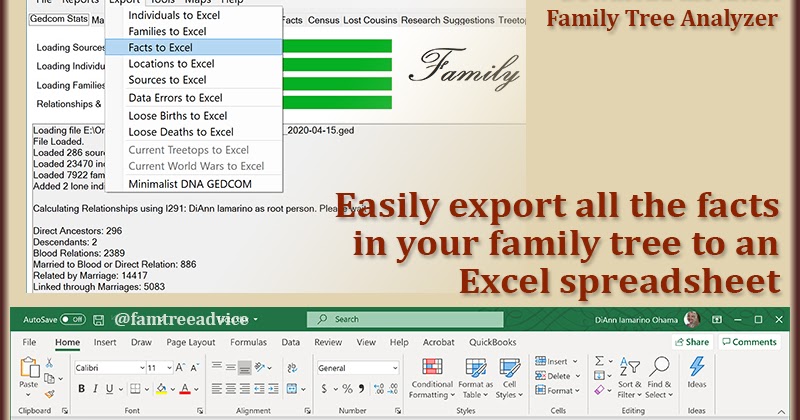The width and height of the screenshot is (800, 420).
Task: Click Insert in the Cells group
Action: [x=556, y=361]
